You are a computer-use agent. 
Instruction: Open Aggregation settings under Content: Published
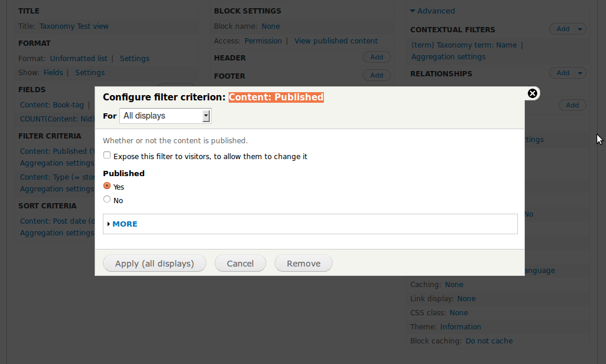tap(57, 163)
